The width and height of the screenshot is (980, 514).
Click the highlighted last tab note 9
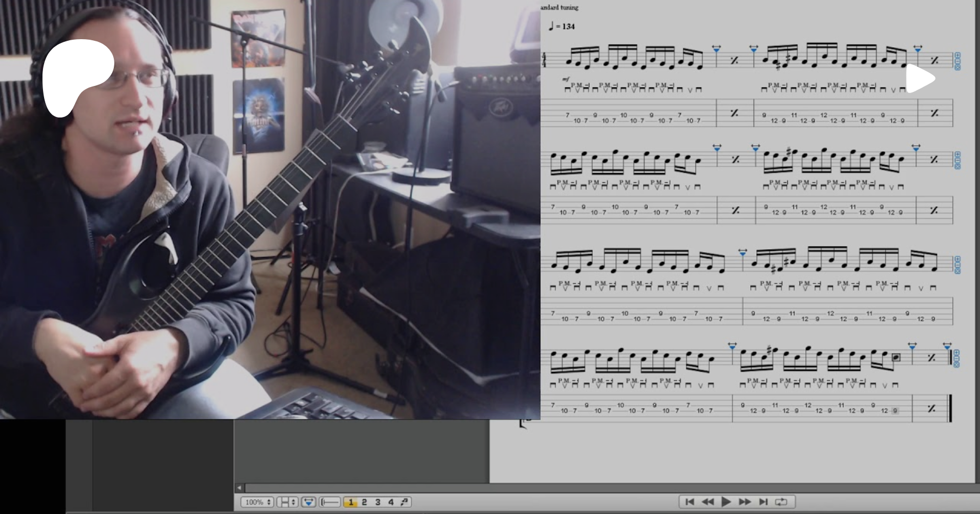[x=895, y=411]
